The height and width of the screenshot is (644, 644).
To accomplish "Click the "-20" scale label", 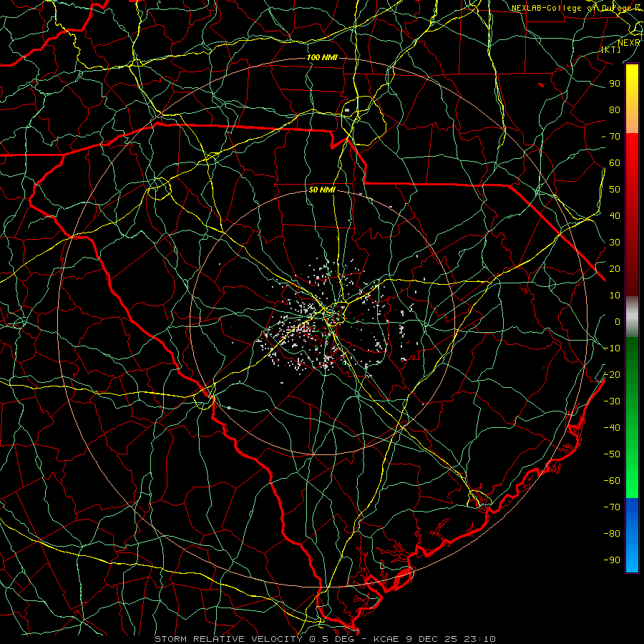I will (x=612, y=374).
